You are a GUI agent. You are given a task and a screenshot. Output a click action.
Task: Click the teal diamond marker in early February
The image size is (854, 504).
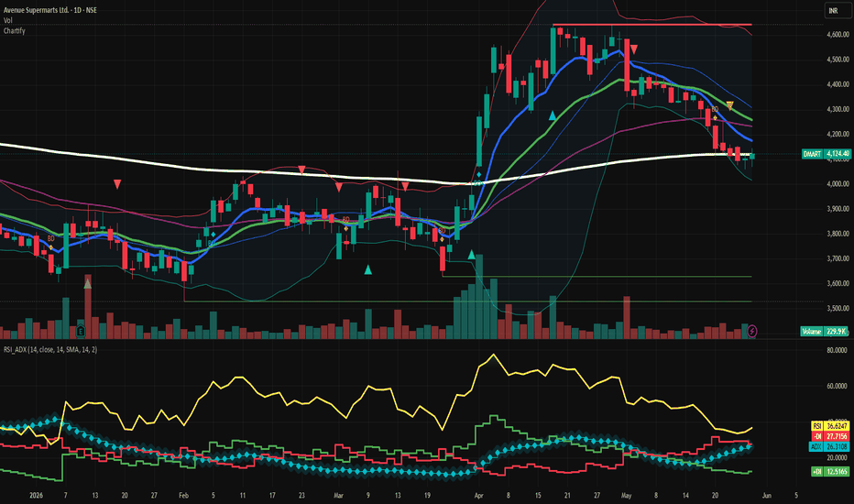point(213,235)
